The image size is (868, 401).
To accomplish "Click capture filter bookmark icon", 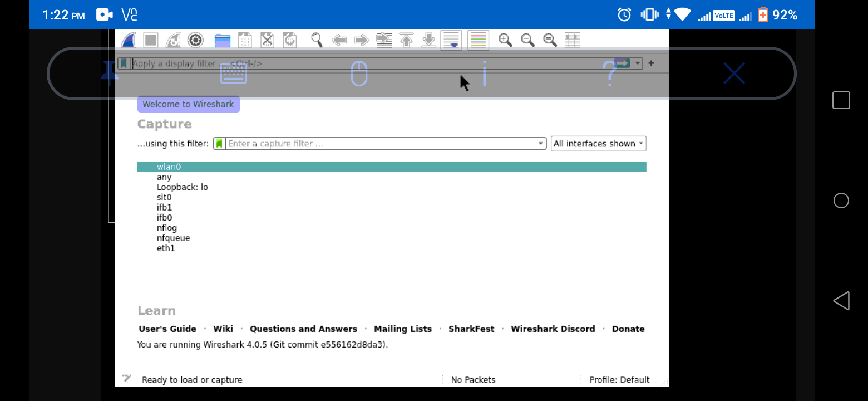I will [x=220, y=144].
